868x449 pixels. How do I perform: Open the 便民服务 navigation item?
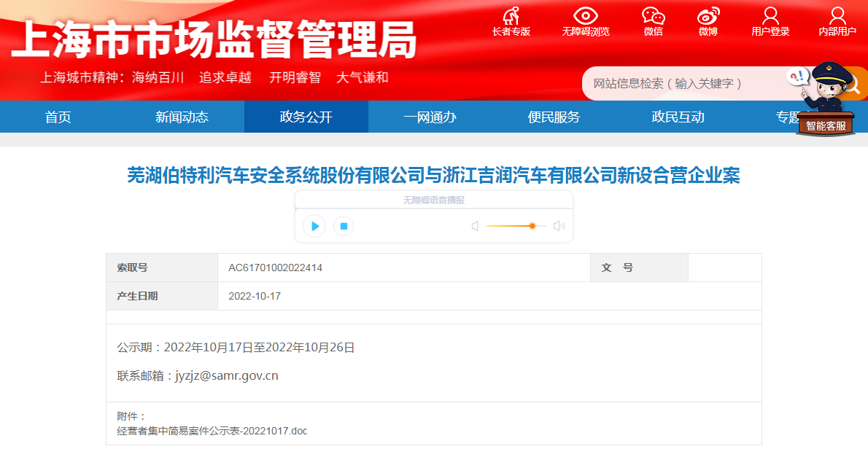click(x=554, y=117)
